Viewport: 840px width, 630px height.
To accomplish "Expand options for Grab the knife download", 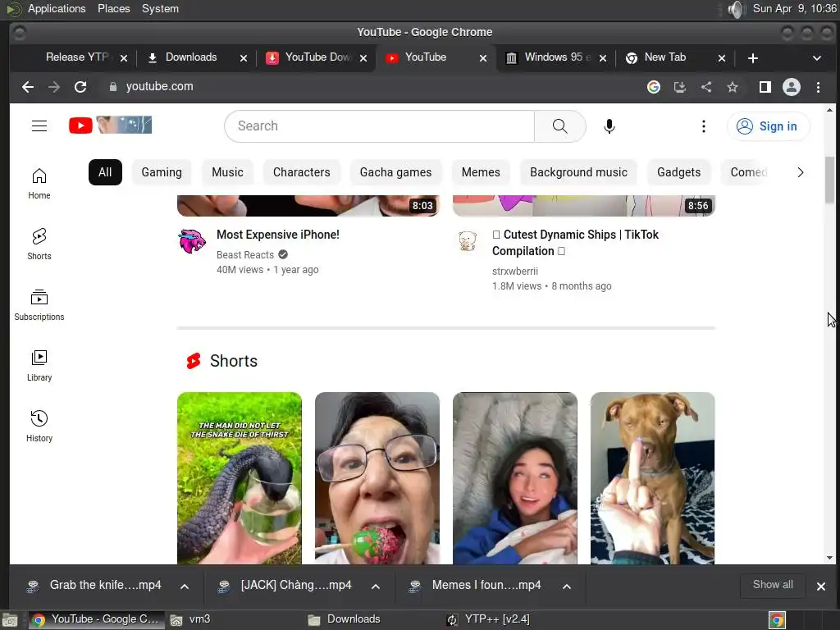I will (x=185, y=586).
